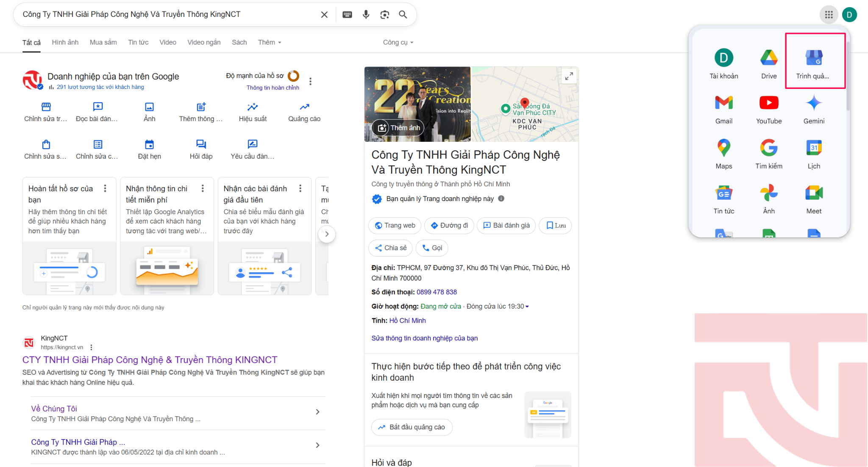
Task: Open Ảnh photos app
Action: coord(769,199)
